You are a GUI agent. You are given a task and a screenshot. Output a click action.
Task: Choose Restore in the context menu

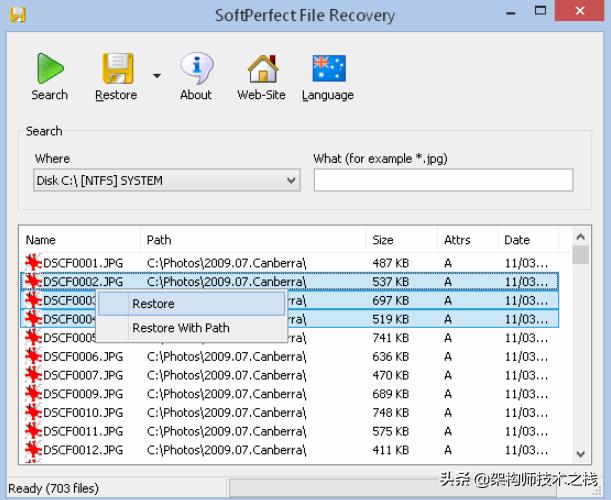point(191,304)
